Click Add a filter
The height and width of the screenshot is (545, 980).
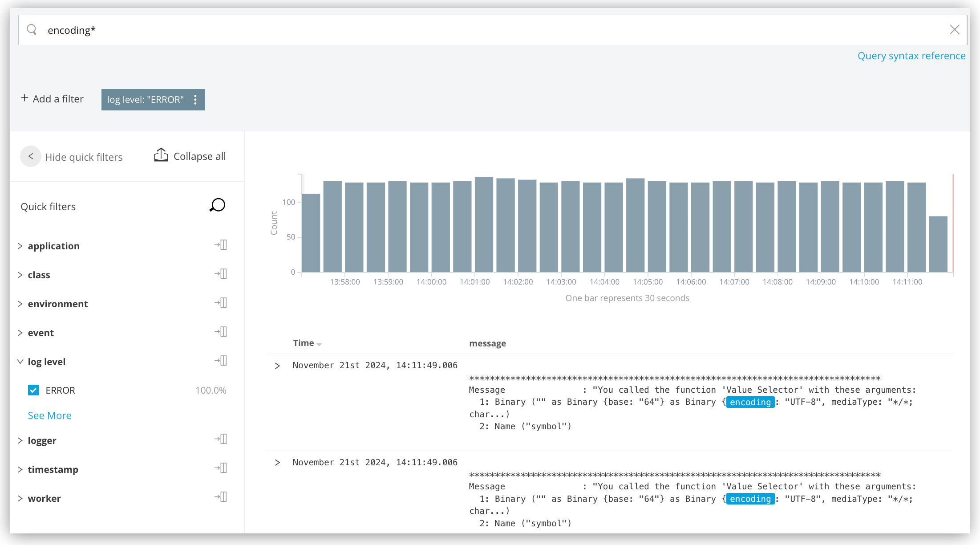[52, 98]
